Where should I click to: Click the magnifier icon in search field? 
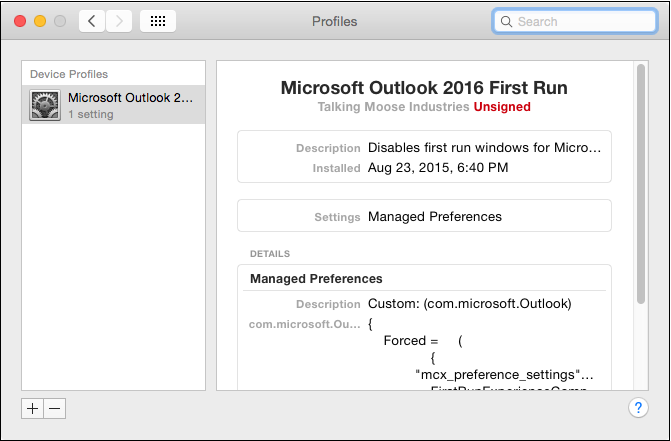pos(506,21)
